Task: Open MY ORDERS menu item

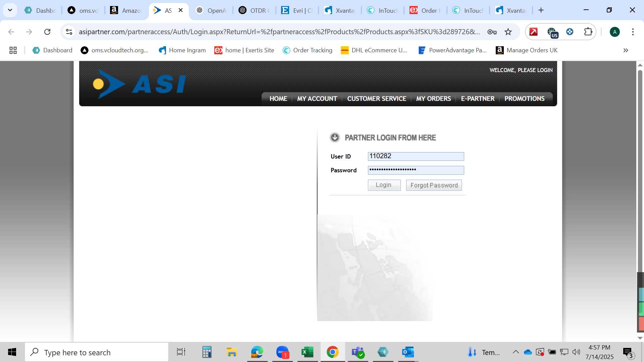Action: click(433, 99)
